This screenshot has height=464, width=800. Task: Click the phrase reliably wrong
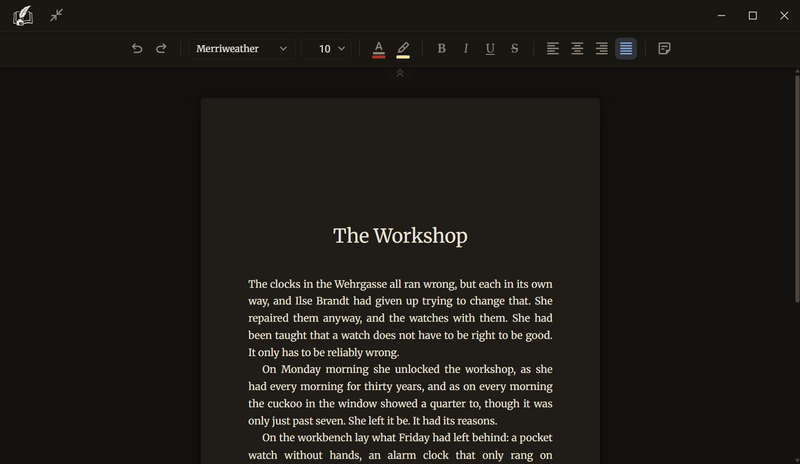click(x=363, y=352)
